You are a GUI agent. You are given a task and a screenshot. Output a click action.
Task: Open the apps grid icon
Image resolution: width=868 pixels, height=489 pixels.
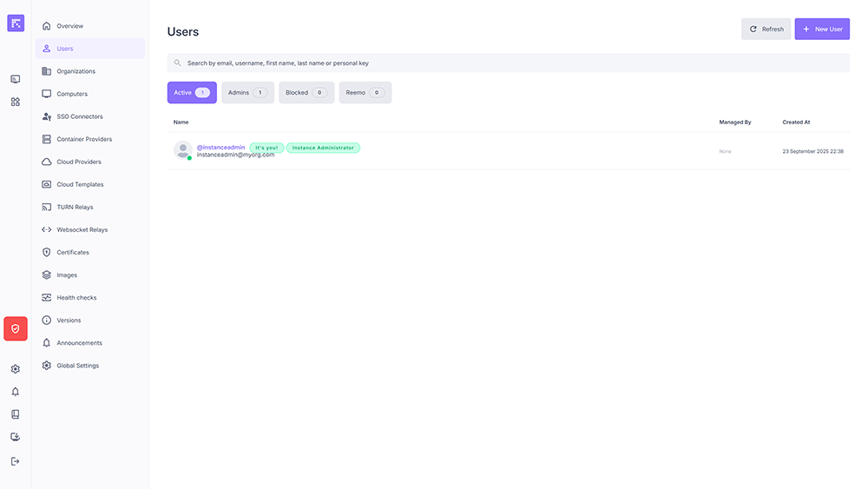click(x=16, y=102)
